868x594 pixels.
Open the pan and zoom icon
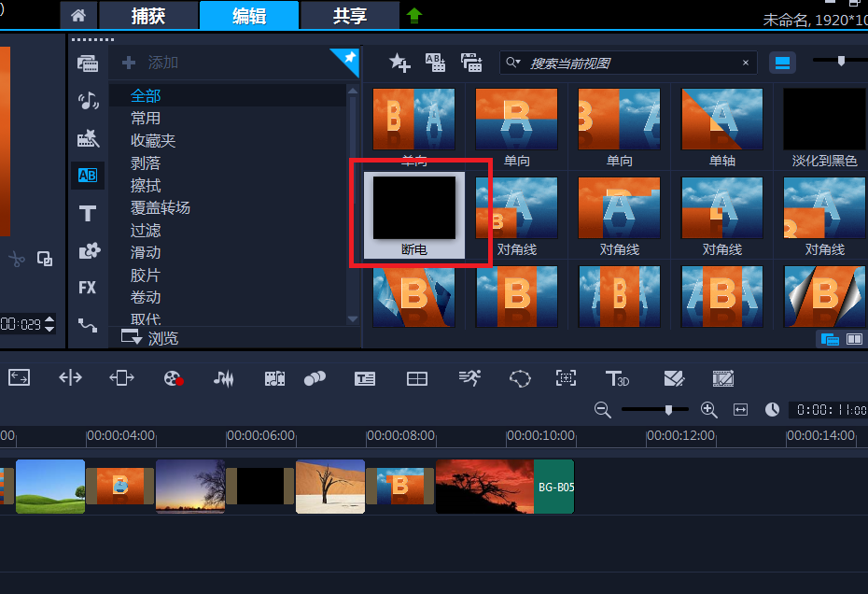[566, 378]
